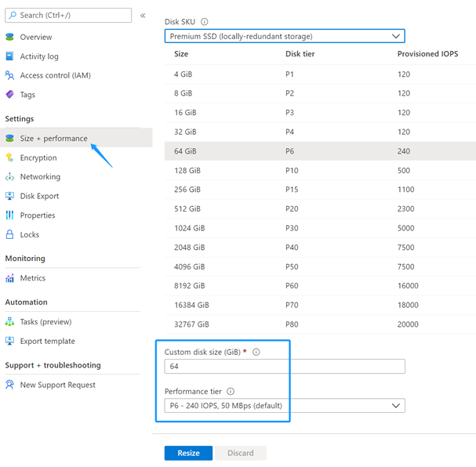Click the Disk Export icon

point(10,196)
